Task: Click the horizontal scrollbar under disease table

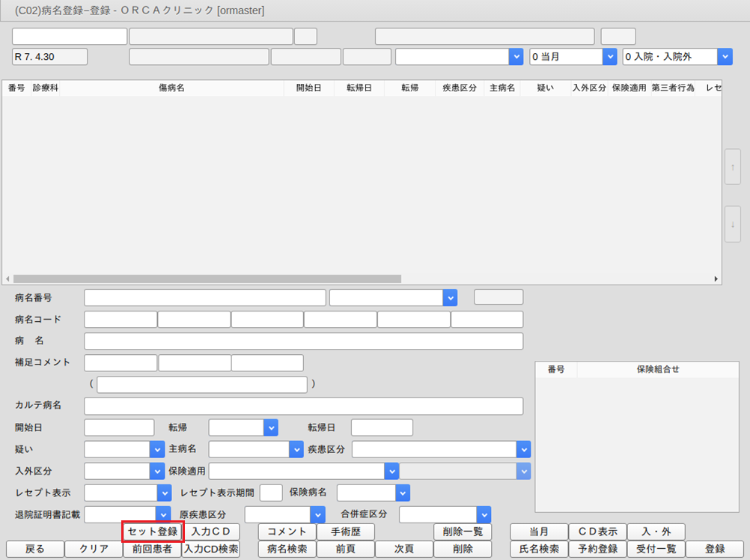Action: [202, 279]
